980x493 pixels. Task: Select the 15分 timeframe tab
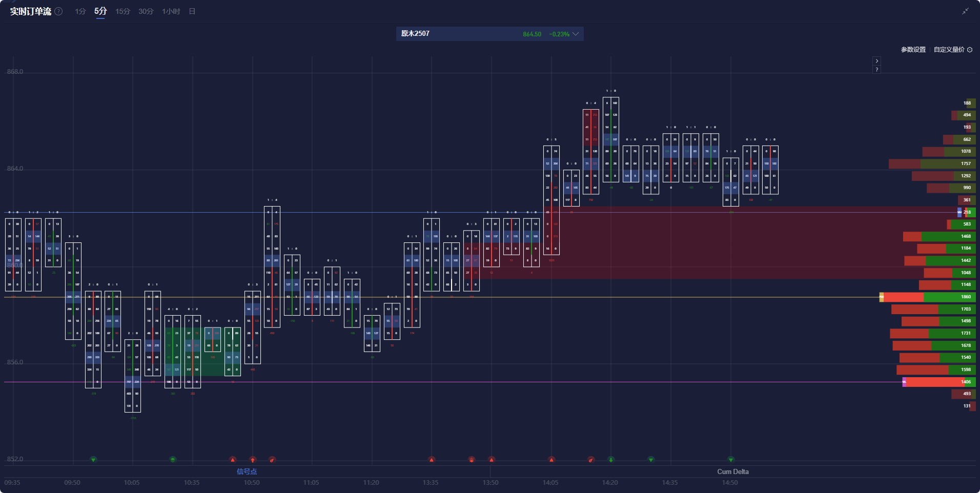click(x=122, y=11)
